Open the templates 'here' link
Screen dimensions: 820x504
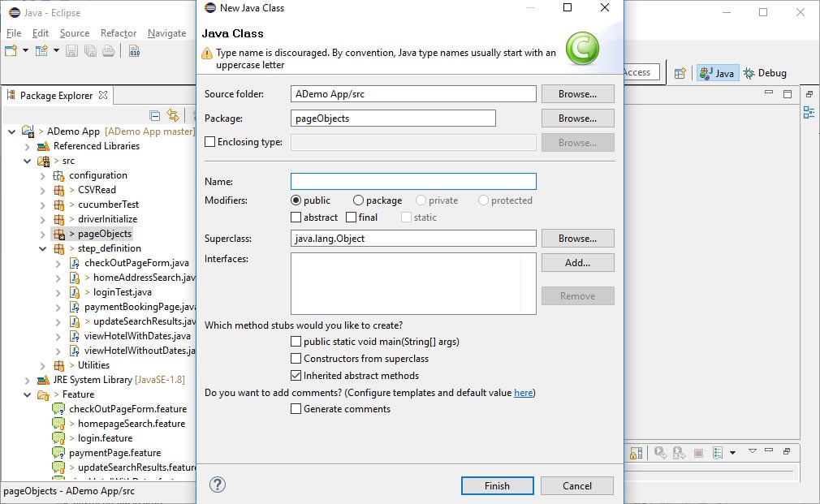(x=524, y=393)
